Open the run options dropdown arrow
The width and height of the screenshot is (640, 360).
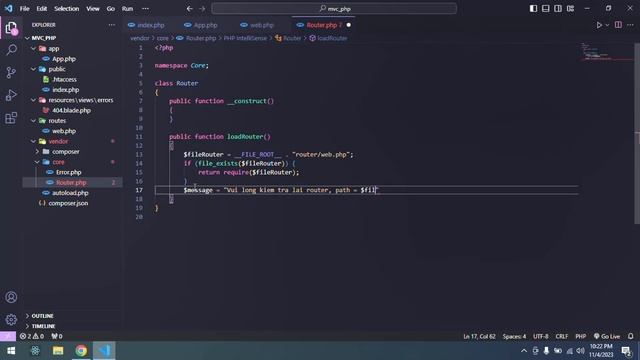pos(607,25)
